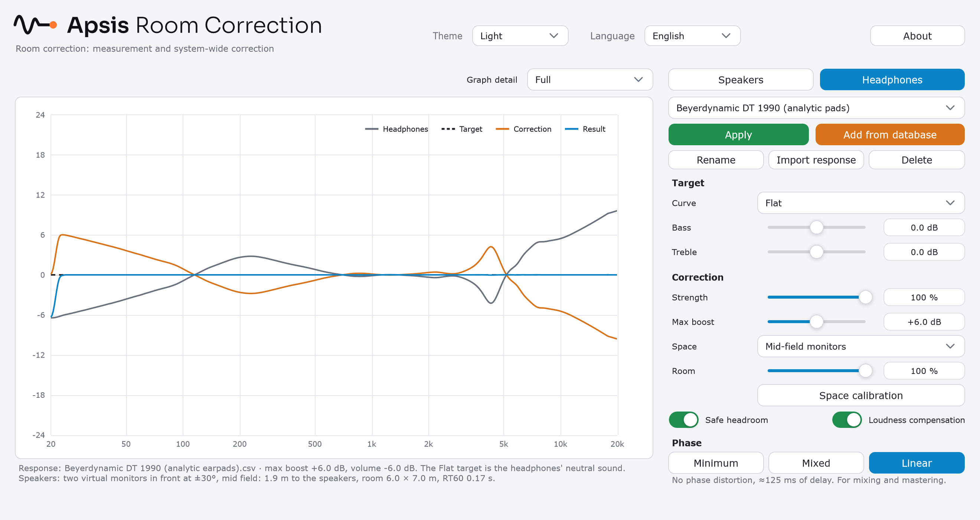The height and width of the screenshot is (520, 980).
Task: Click the Delete button
Action: point(917,160)
